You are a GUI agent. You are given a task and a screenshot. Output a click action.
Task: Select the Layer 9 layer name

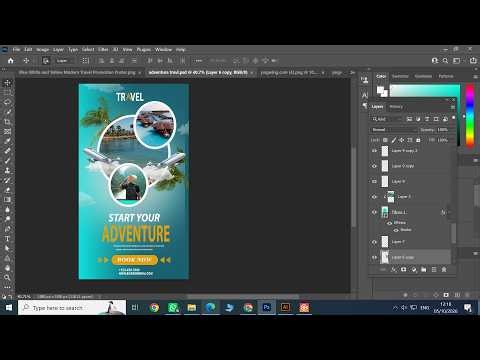pos(398,181)
